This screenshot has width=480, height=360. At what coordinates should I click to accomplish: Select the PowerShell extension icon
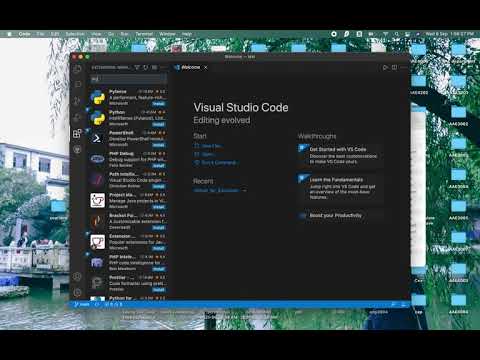[98, 138]
